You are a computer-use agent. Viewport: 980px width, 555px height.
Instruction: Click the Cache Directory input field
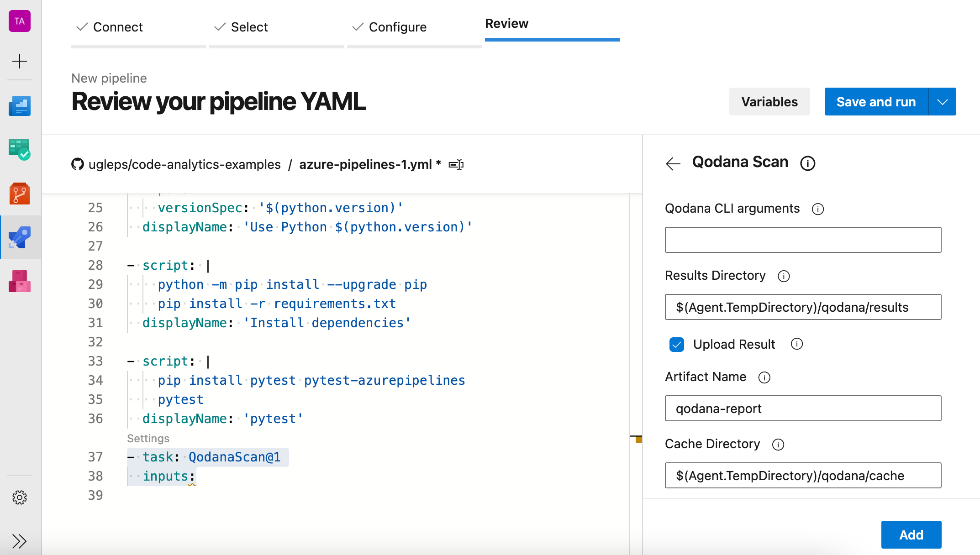pos(803,475)
